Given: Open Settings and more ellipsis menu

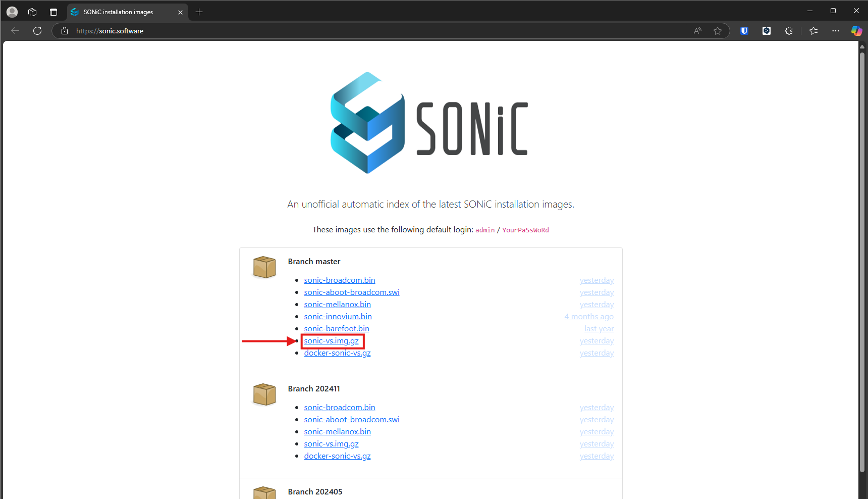Looking at the screenshot, I should (x=835, y=31).
